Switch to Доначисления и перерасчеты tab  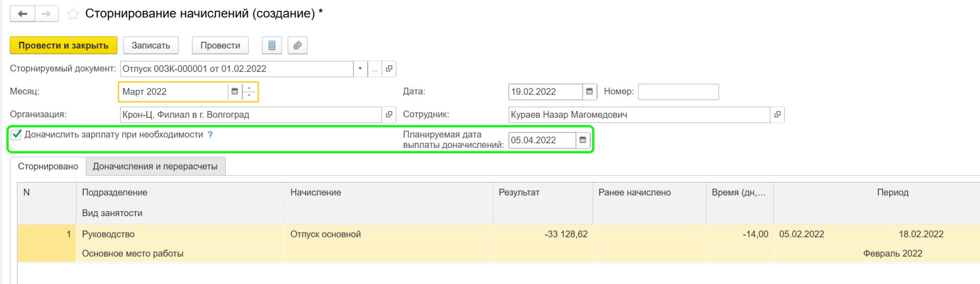pos(155,166)
